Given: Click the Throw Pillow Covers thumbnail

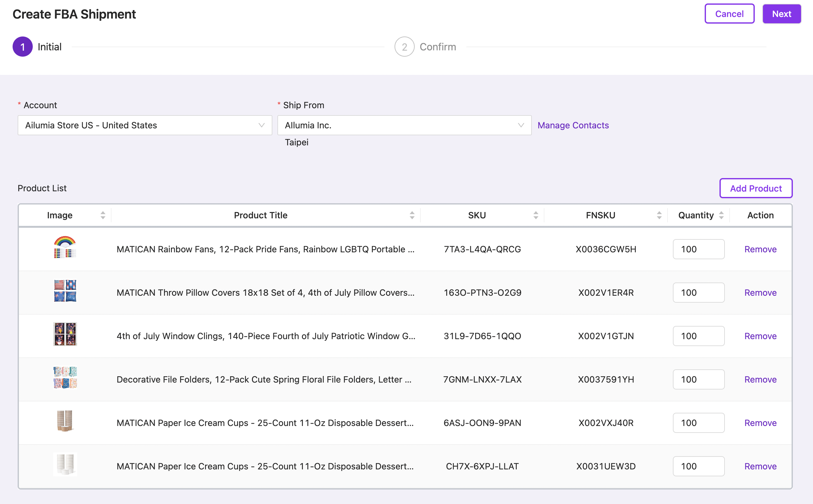Looking at the screenshot, I should 65,291.
